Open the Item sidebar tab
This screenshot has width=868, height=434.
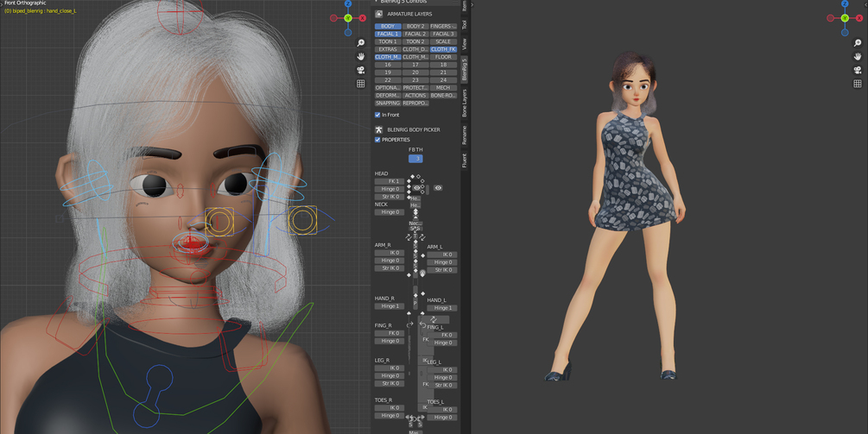point(465,5)
